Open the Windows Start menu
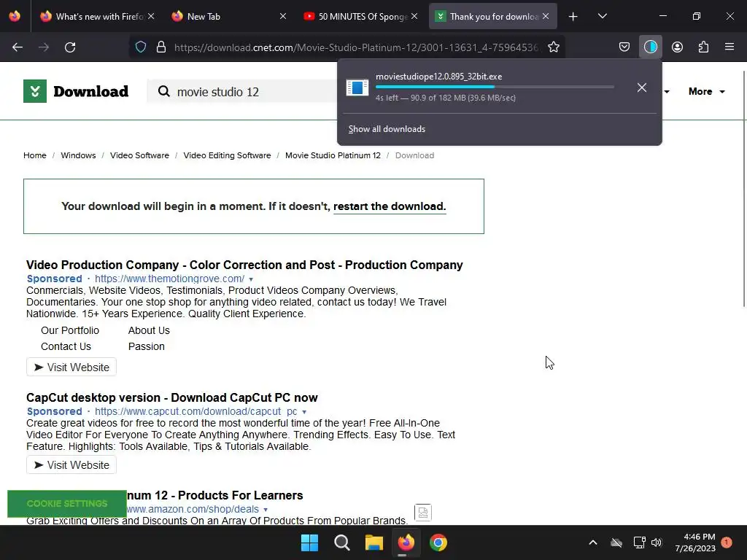The image size is (747, 560). tap(309, 542)
